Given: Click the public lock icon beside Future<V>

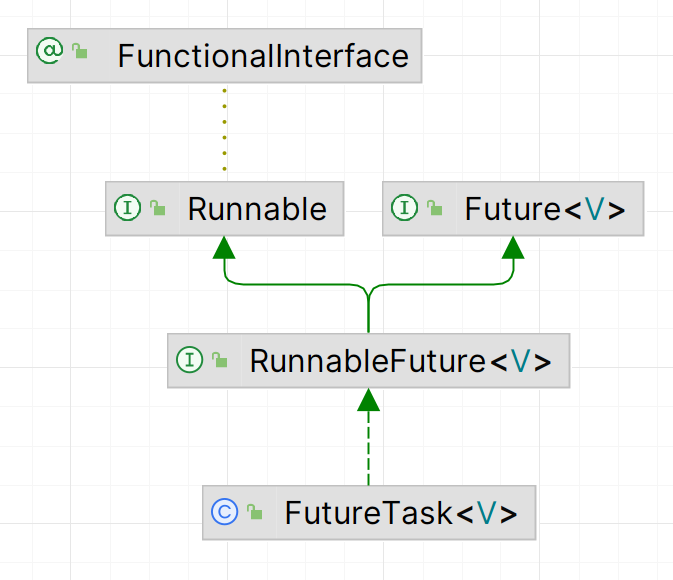Looking at the screenshot, I should 434,209.
